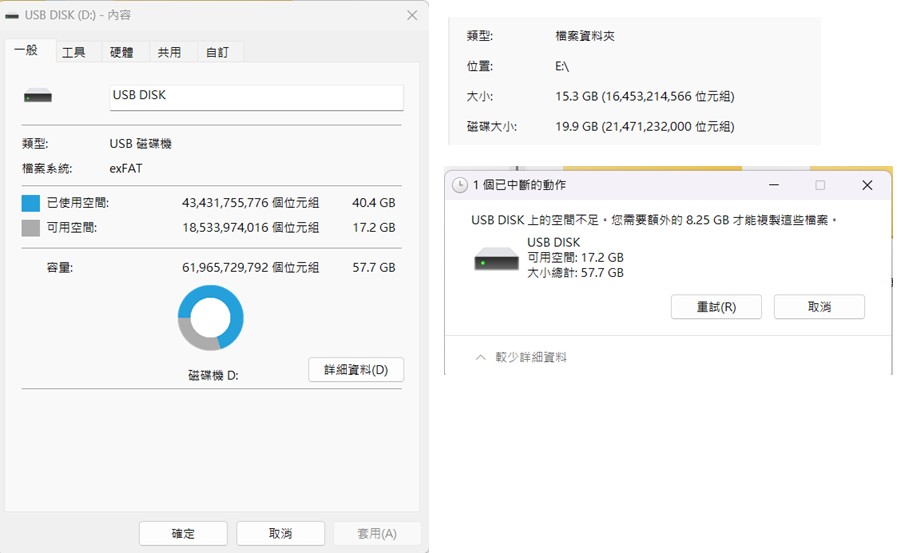This screenshot has height=553, width=909.
Task: Minimize the interrupted action dialog
Action: click(x=774, y=185)
